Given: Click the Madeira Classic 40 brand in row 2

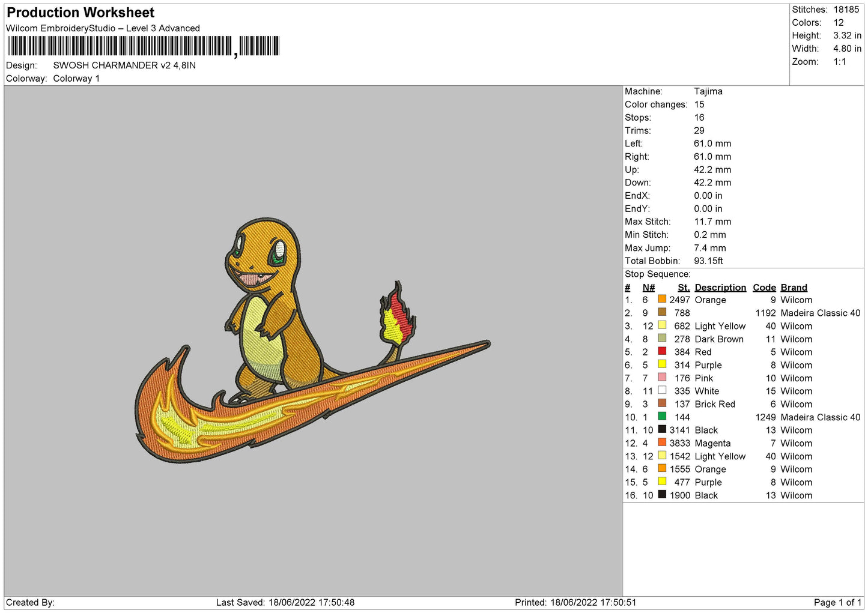Looking at the screenshot, I should pos(820,313).
